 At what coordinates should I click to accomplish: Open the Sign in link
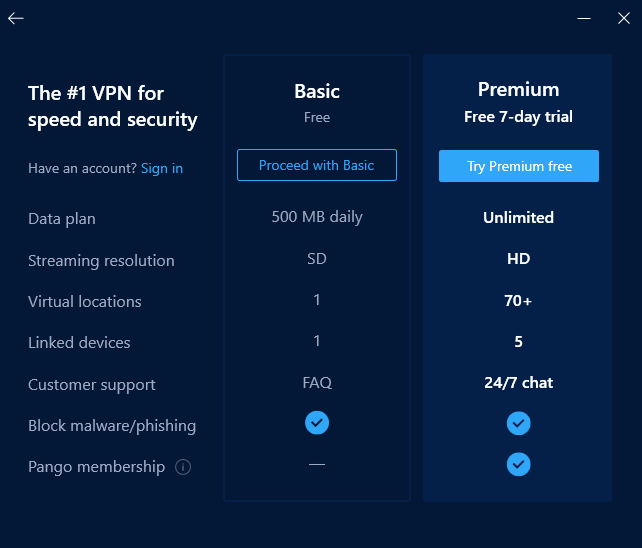[x=162, y=168]
